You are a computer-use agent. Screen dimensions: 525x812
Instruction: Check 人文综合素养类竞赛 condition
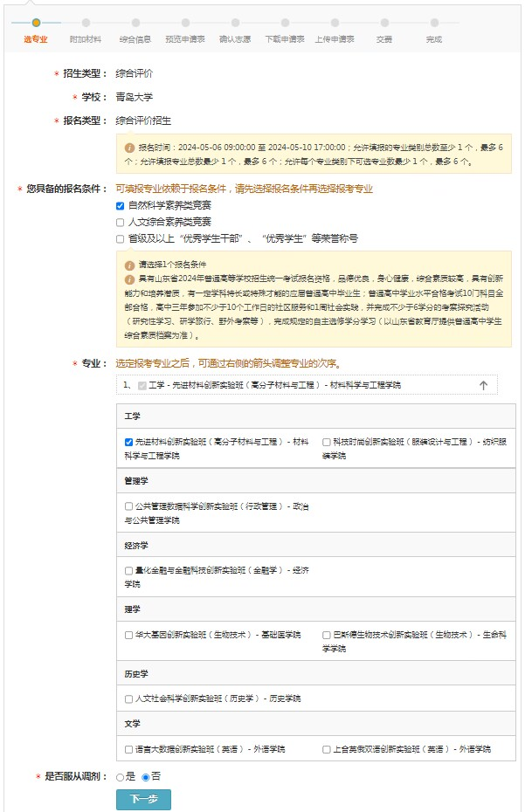(x=121, y=223)
